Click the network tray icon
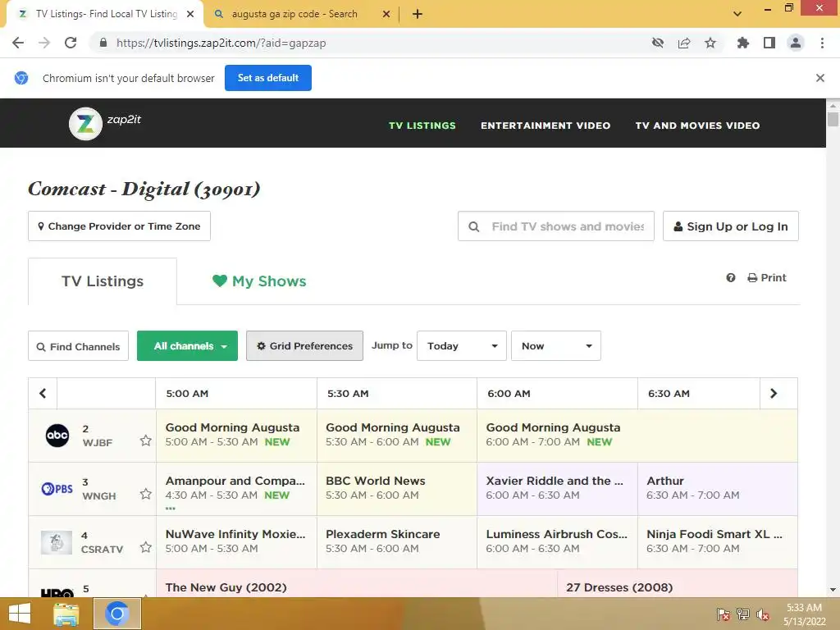The image size is (840, 630). point(743,614)
